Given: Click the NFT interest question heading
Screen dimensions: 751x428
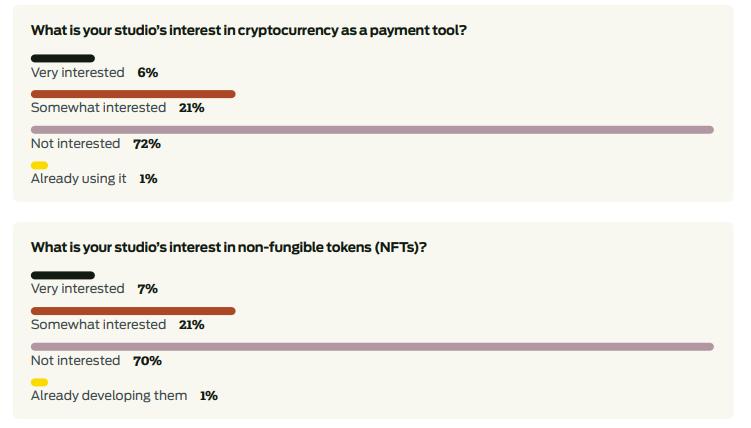Looking at the screenshot, I should coord(229,247).
